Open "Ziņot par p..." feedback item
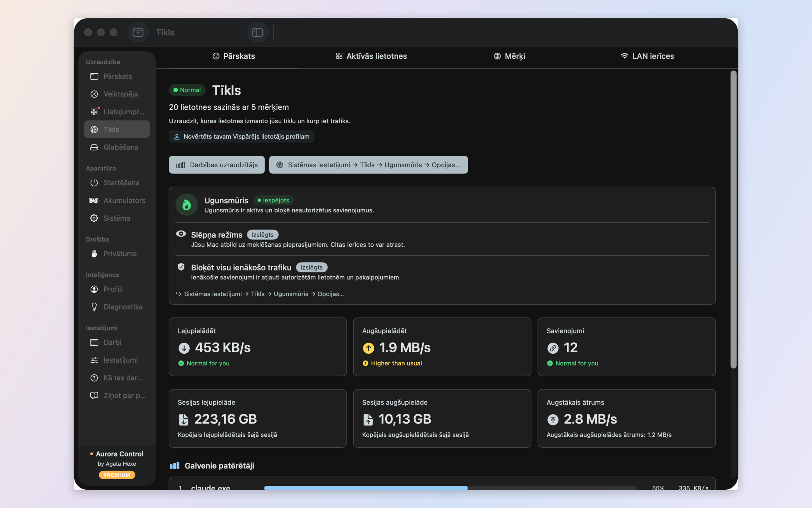The width and height of the screenshot is (812, 508). coord(117,396)
